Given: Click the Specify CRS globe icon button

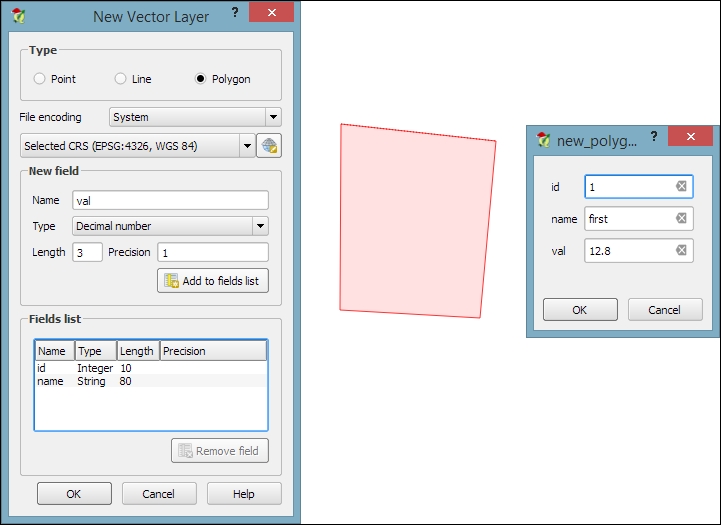Looking at the screenshot, I should click(269, 146).
